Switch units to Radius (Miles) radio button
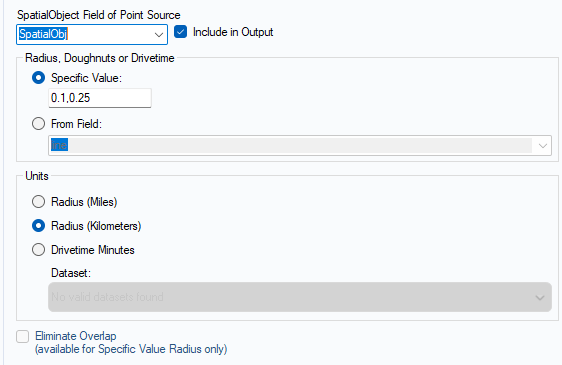This screenshot has width=562, height=365. tap(38, 202)
